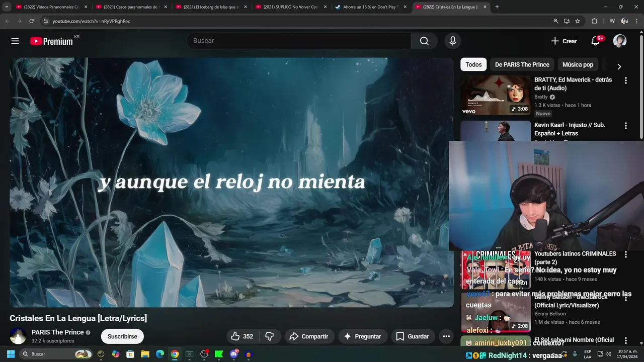
Task: Switch to El Iceberg de Islas tab
Action: click(210, 7)
